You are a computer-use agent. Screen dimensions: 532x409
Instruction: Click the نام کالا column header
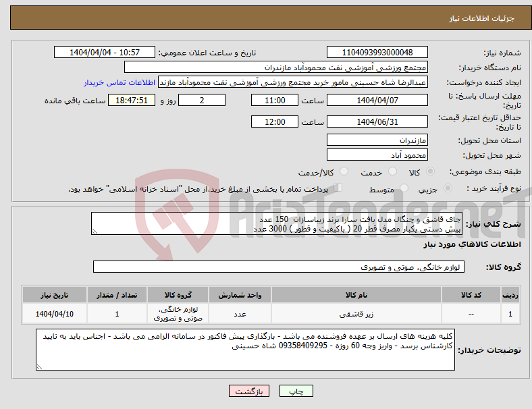click(356, 295)
